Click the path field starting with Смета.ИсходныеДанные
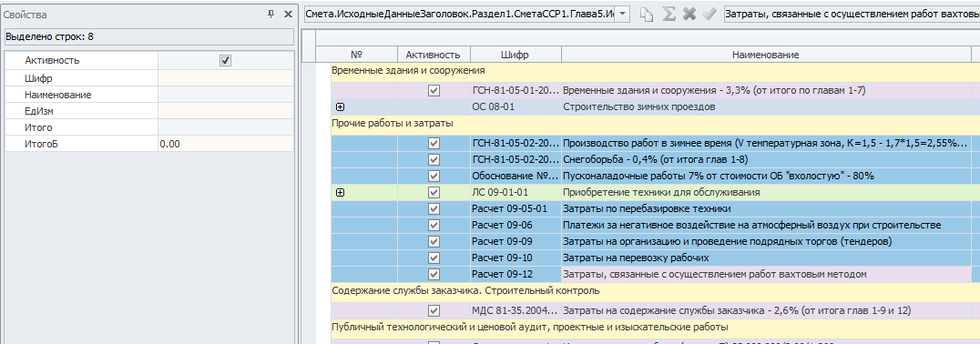Viewport: 980px width, 344px height. point(459,15)
